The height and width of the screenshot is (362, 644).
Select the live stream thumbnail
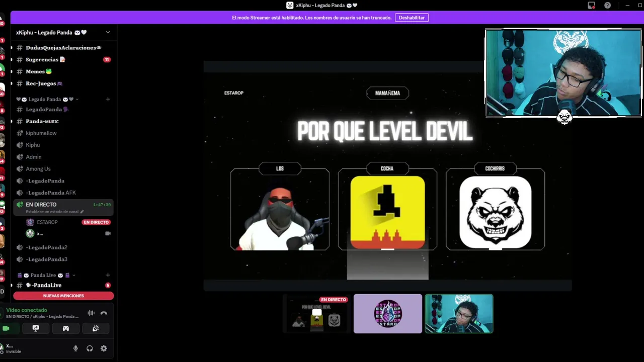tap(316, 314)
